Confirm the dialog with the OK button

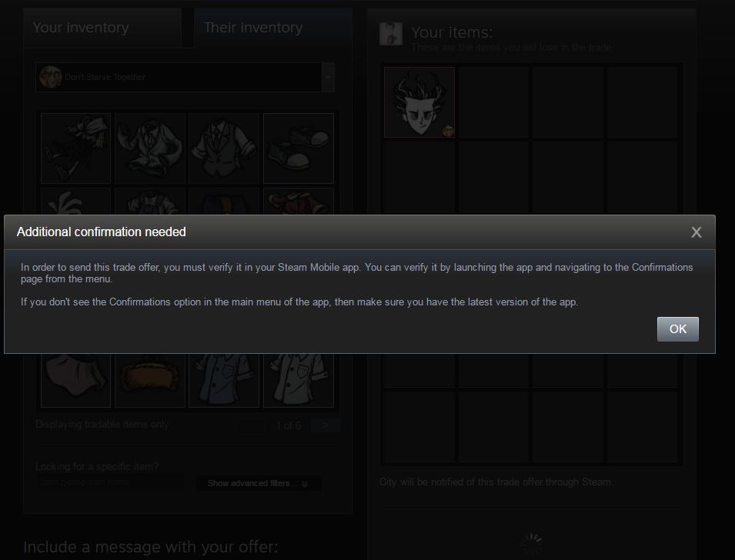click(x=677, y=329)
